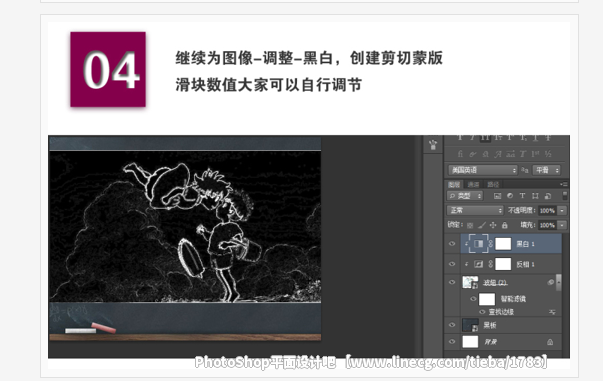Viewport: 603px width, 381px height.
Task: Toggle titling alternates (T) icon
Action: coord(523,154)
